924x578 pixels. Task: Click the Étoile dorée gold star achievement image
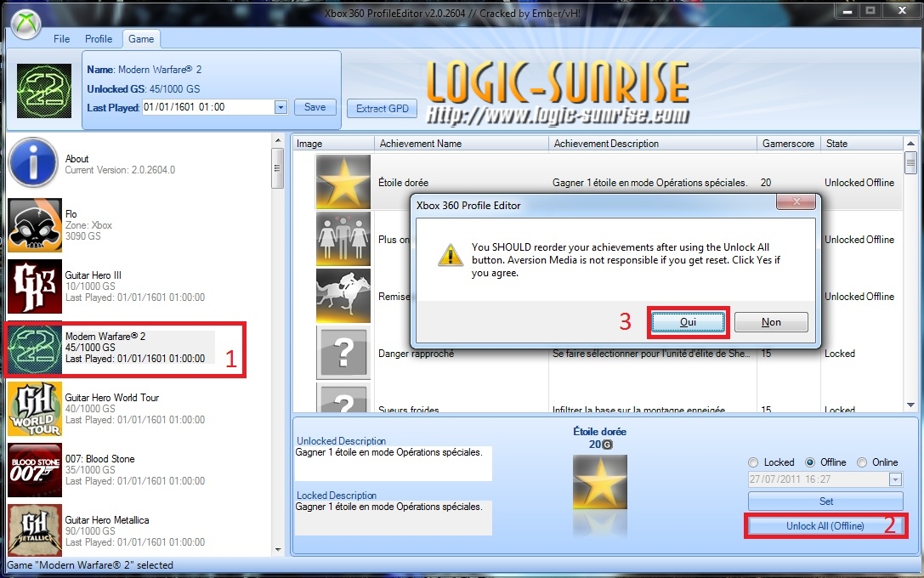(x=343, y=182)
